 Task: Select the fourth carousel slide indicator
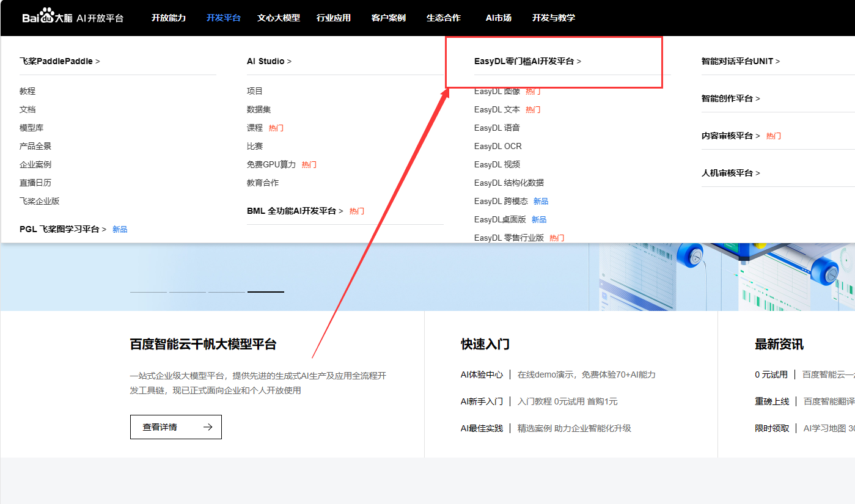266,292
